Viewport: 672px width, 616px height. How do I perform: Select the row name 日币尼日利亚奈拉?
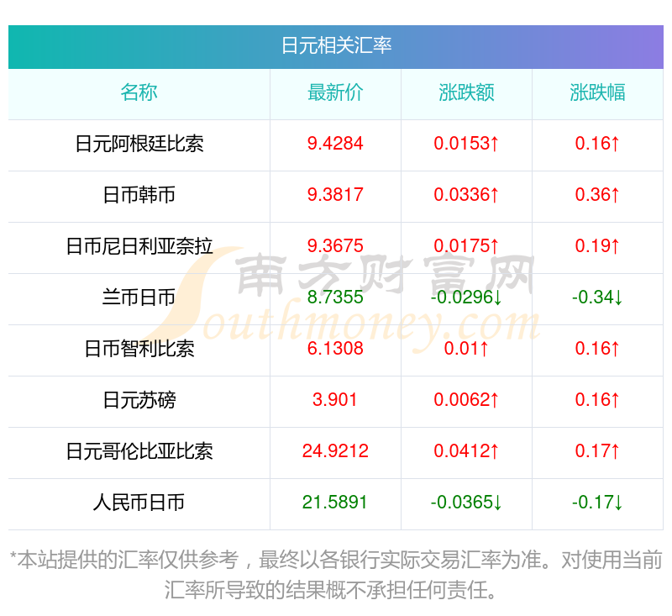point(139,246)
